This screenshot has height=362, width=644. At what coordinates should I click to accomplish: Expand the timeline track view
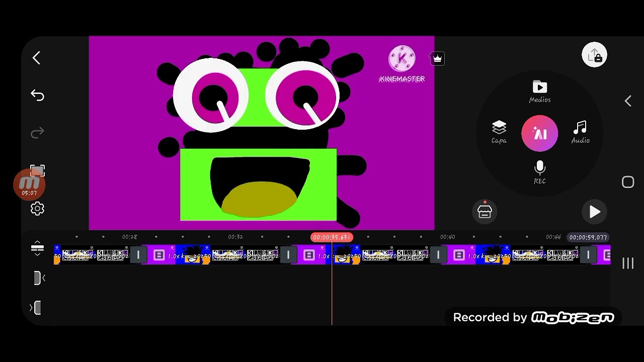[x=37, y=248]
